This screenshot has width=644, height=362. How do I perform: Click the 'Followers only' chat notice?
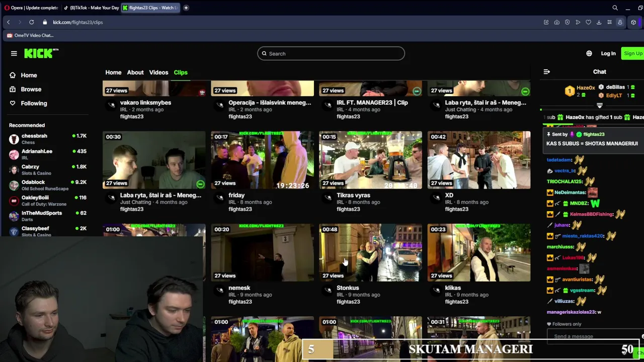pyautogui.click(x=564, y=324)
